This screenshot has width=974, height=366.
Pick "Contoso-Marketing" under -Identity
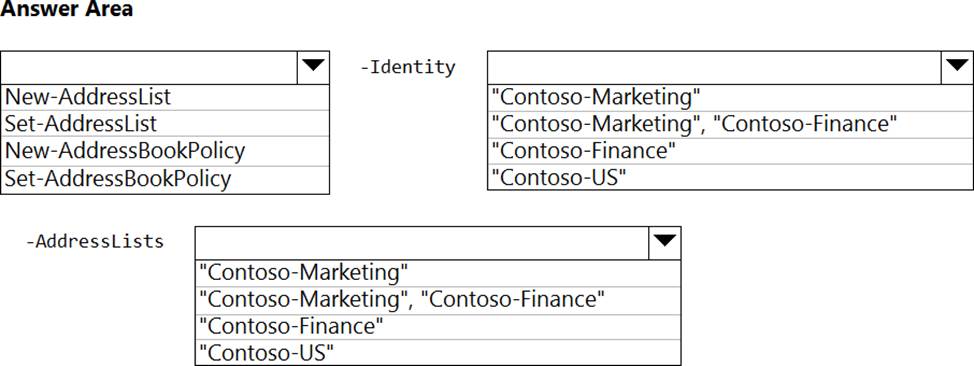pyautogui.click(x=730, y=98)
